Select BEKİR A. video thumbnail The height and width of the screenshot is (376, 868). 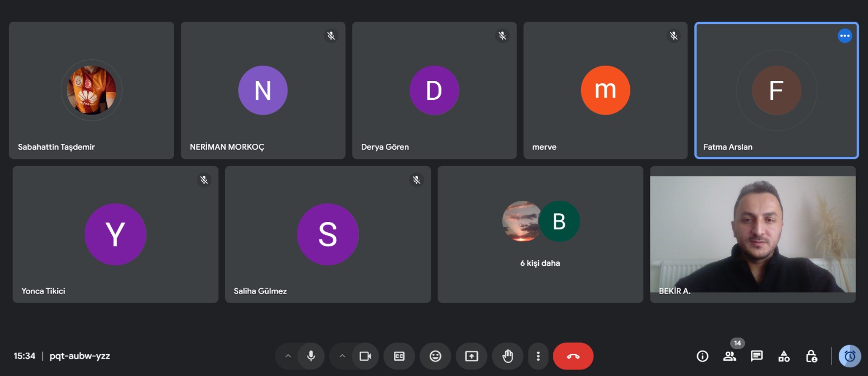[752, 234]
